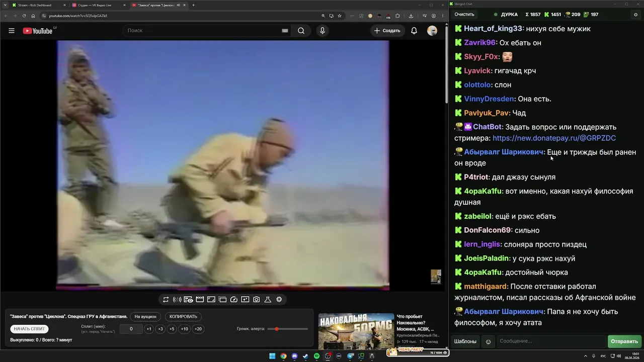
Task: Click the Heart_of_king33 username in chat
Action: 493,29
